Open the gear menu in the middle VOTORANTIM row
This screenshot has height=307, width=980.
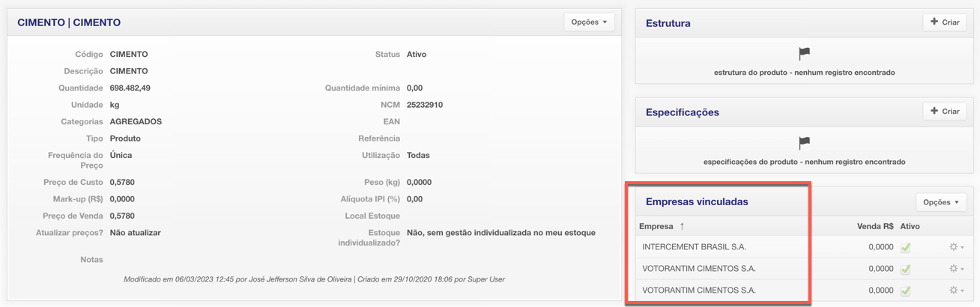coord(955,269)
